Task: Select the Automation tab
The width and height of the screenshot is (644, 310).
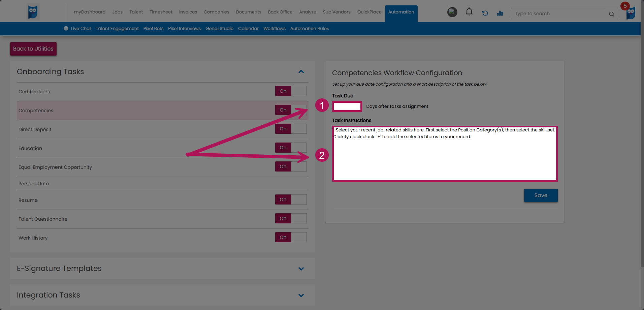Action: [x=401, y=13]
